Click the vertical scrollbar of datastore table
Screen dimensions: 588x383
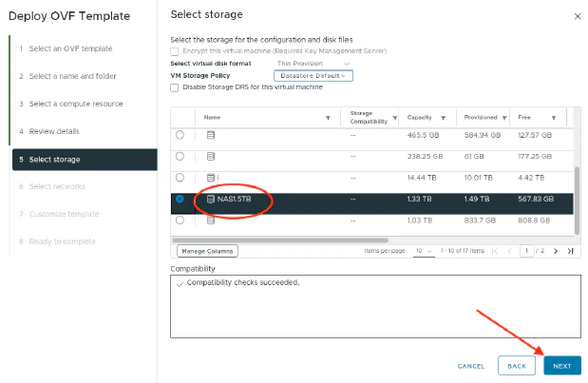tap(578, 201)
